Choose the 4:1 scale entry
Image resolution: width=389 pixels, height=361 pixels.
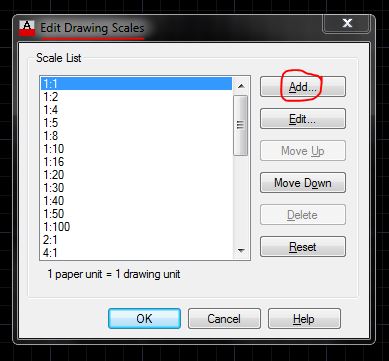136,253
